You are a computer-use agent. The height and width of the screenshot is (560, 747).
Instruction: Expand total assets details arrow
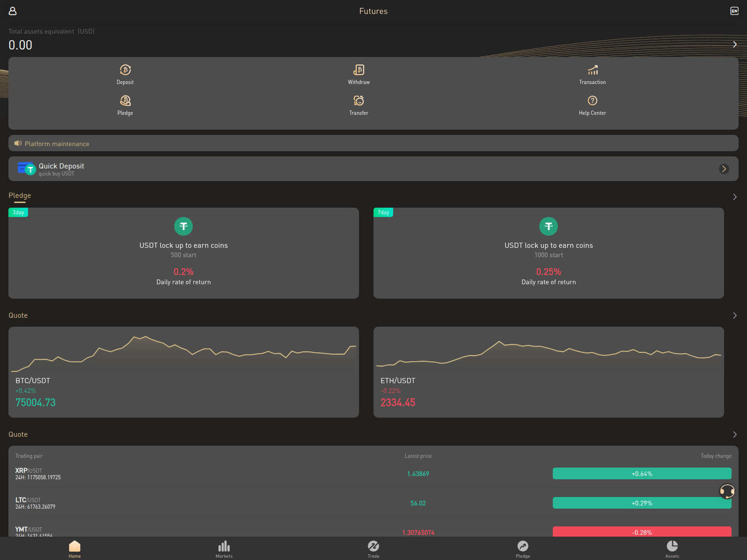[734, 44]
